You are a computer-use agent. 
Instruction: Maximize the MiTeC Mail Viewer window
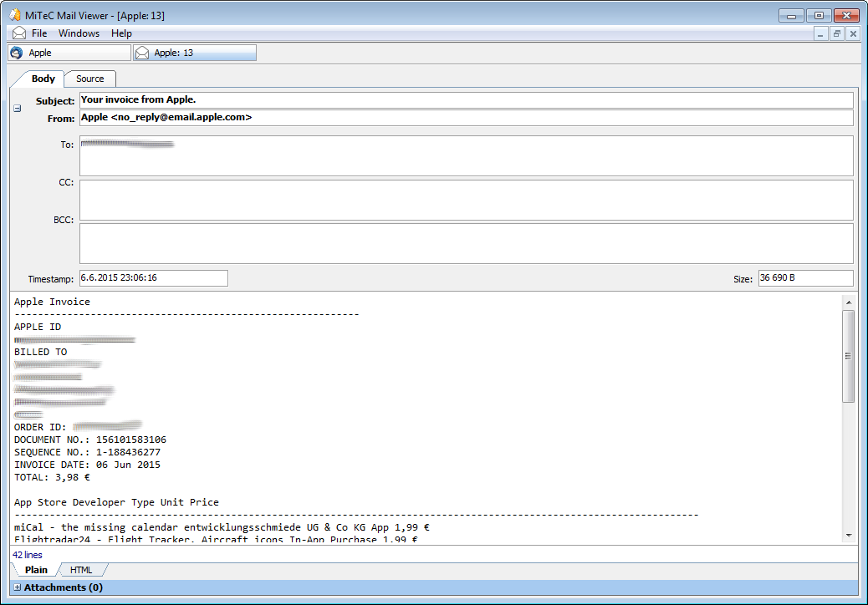(819, 16)
